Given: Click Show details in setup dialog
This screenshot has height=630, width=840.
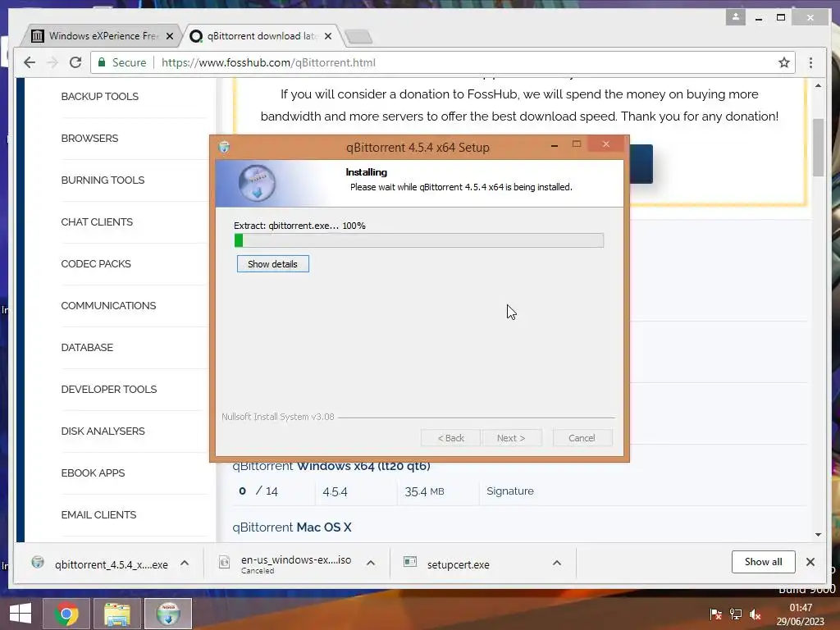Looking at the screenshot, I should point(272,263).
